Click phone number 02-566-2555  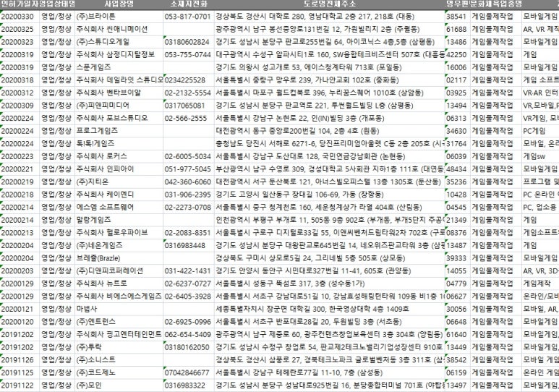(x=189, y=118)
